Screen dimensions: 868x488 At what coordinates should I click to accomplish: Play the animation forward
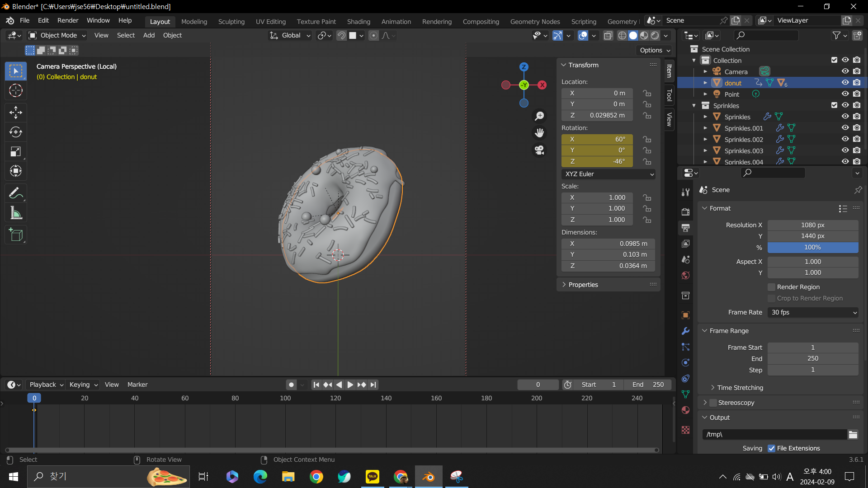[x=350, y=385]
